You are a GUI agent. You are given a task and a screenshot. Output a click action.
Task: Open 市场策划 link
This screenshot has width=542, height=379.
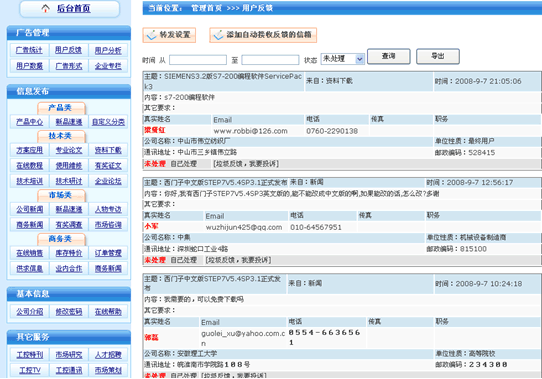pos(108,370)
